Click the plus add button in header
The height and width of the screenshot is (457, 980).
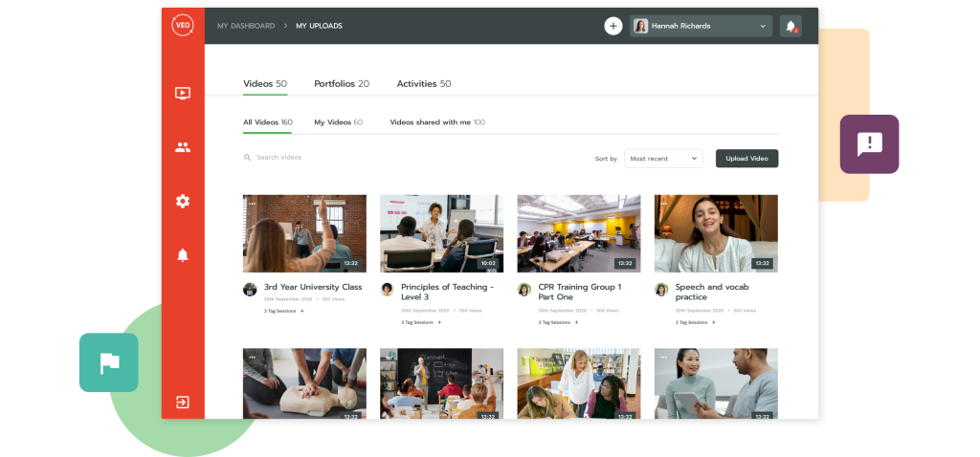point(613,26)
